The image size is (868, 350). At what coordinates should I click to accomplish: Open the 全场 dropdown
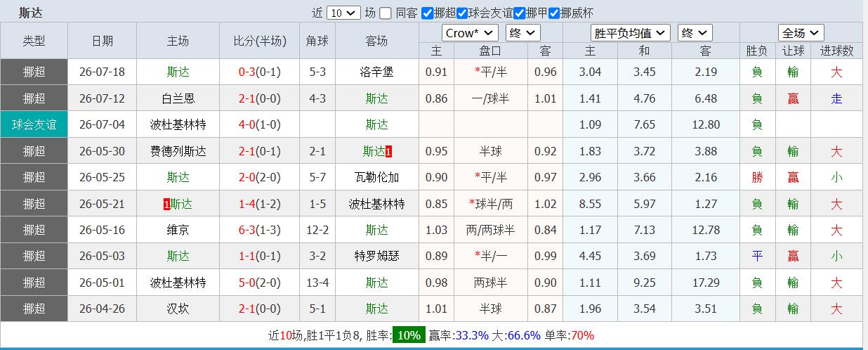801,33
